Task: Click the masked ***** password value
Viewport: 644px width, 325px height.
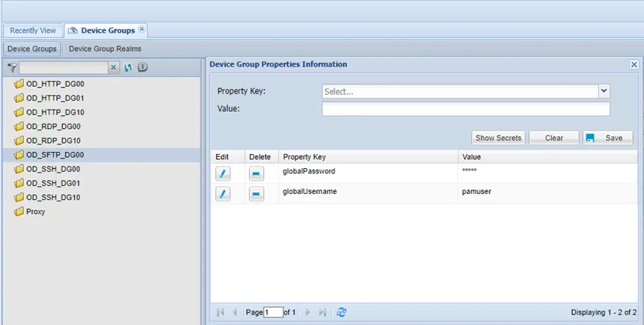Action: point(469,171)
